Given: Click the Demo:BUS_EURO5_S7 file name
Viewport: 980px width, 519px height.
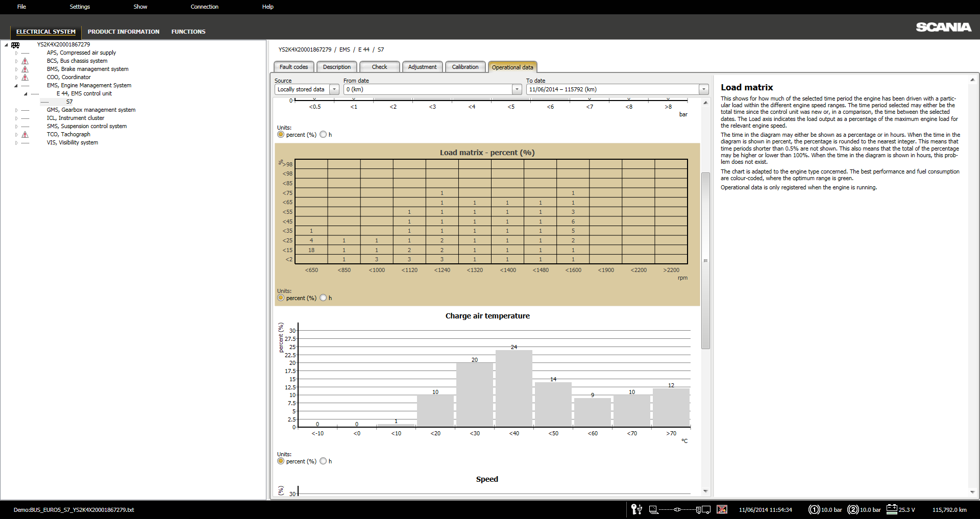Looking at the screenshot, I should tap(74, 510).
